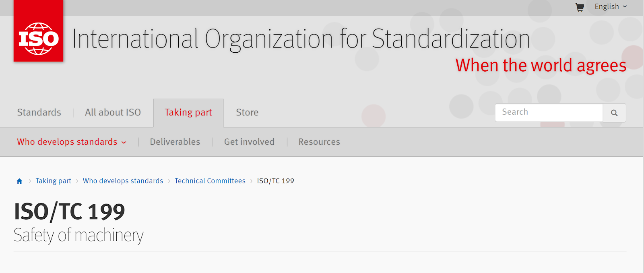644x273 pixels.
Task: Follow Who develops standards breadcrumb link
Action: (x=123, y=181)
